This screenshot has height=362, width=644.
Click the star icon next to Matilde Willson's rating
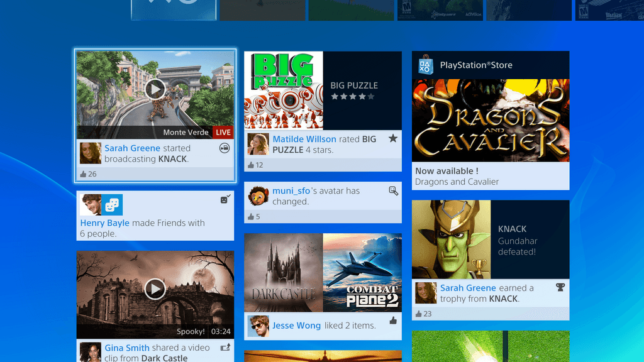click(x=393, y=138)
